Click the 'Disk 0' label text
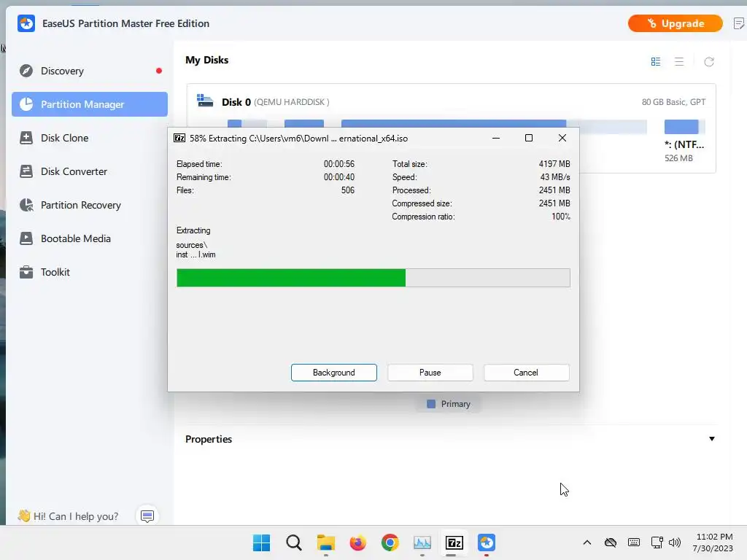The width and height of the screenshot is (747, 560). (236, 102)
